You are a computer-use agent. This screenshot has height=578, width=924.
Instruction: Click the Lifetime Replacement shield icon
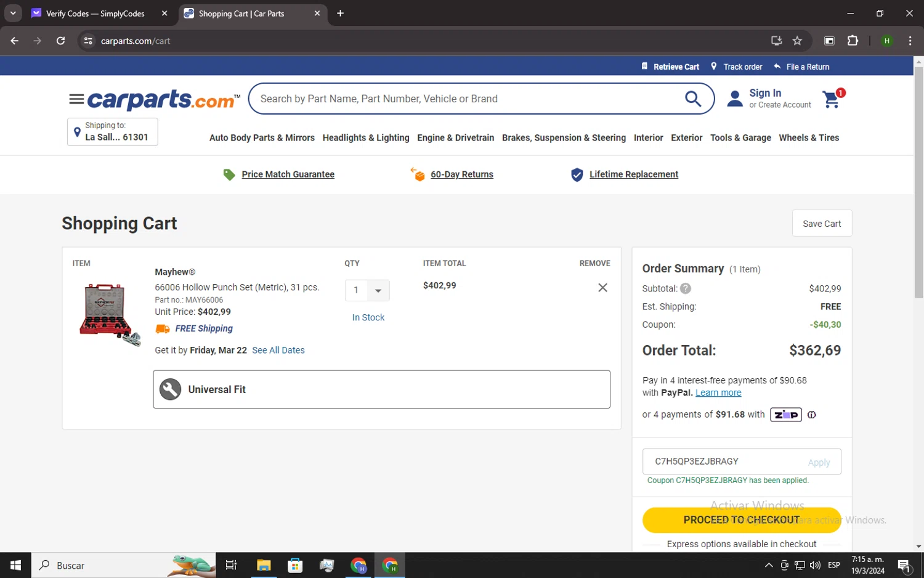577,175
